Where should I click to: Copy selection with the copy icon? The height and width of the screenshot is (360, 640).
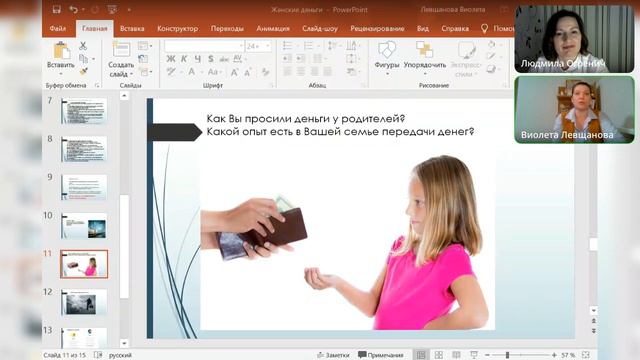84,59
